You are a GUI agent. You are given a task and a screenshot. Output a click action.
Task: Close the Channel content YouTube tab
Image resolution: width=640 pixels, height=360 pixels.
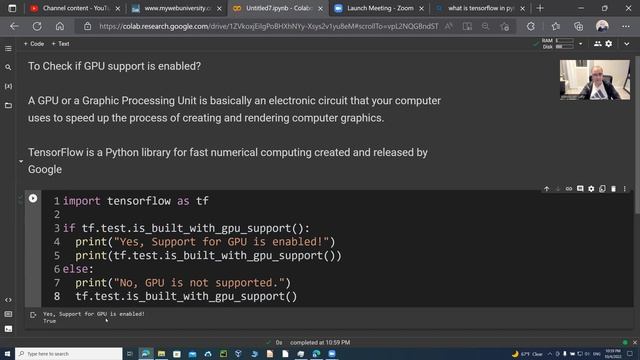click(118, 8)
